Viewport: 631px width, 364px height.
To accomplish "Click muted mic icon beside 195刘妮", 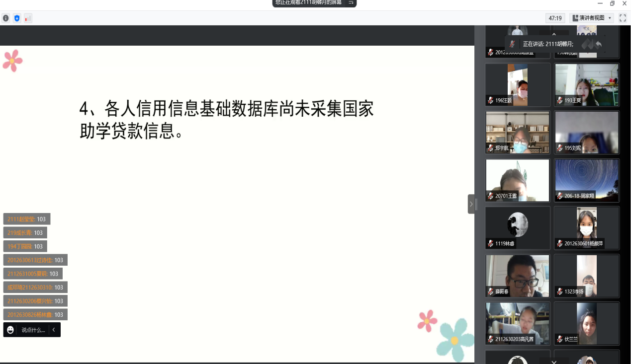I will [x=560, y=148].
